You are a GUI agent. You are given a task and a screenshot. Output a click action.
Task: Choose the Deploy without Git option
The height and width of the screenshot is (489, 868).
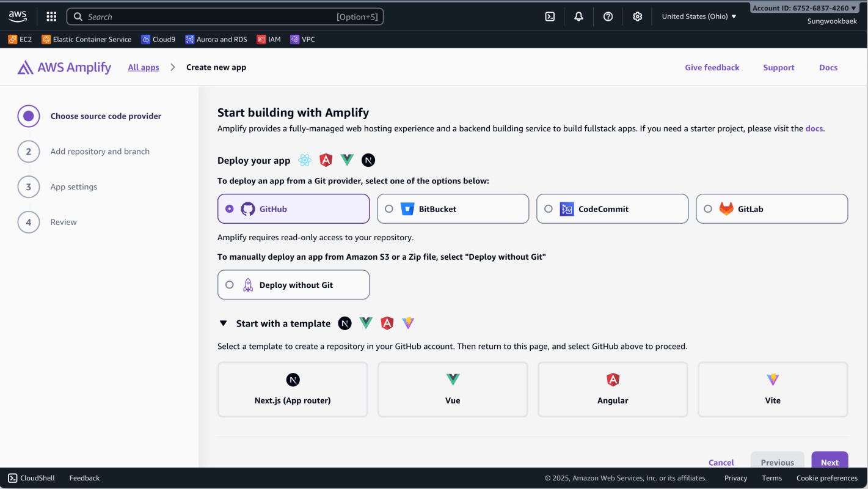(293, 285)
